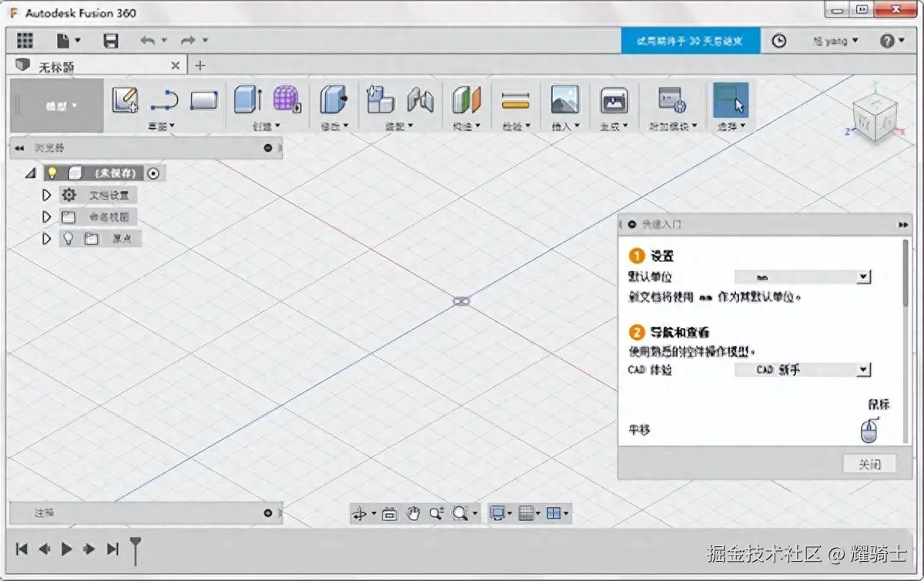Save the design with floppy icon
Viewport: 924px width, 581px height.
click(x=112, y=41)
